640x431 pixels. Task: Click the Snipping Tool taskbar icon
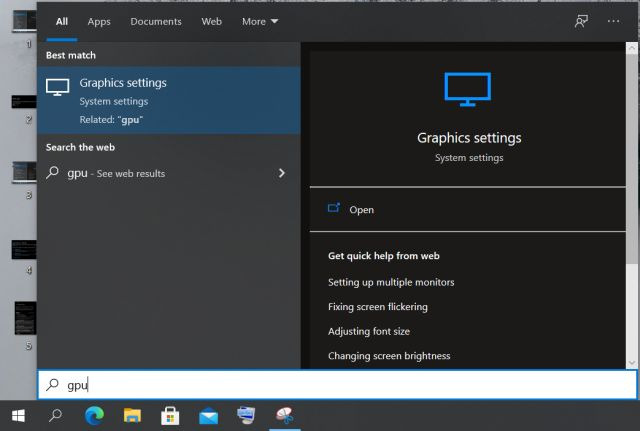284,415
